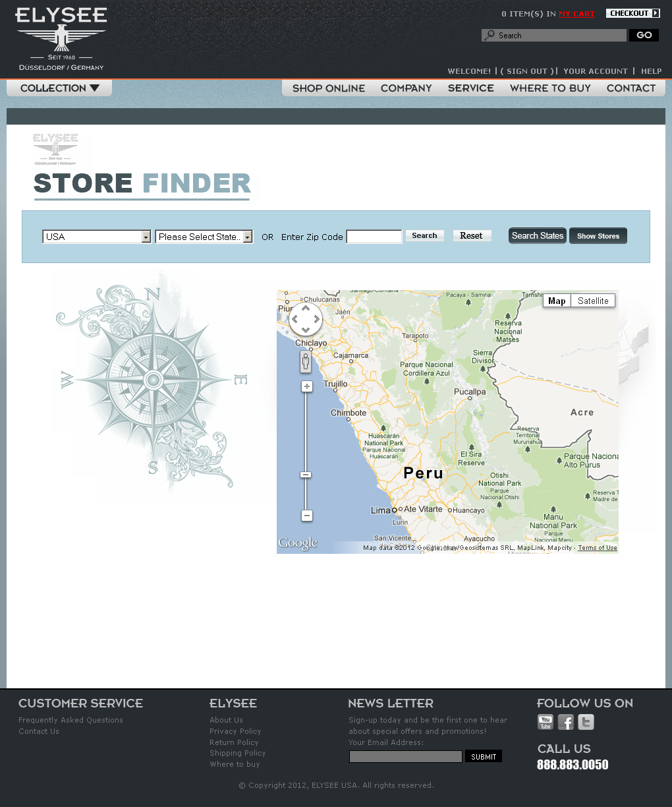Click the Chiclayo label on map

tap(311, 343)
